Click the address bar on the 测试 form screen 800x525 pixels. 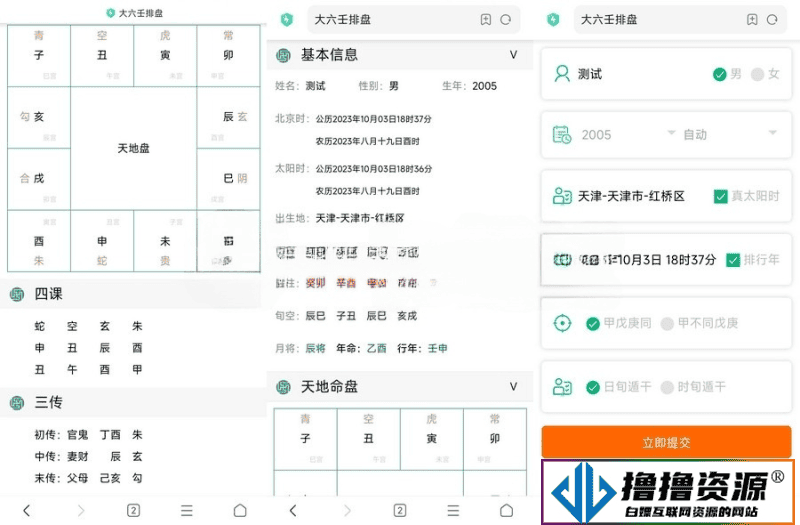tap(680, 19)
